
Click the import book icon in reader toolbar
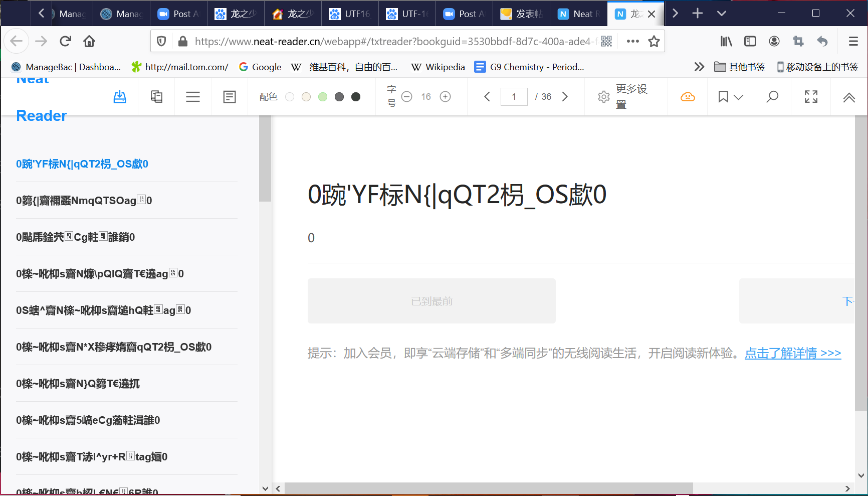[x=120, y=97]
